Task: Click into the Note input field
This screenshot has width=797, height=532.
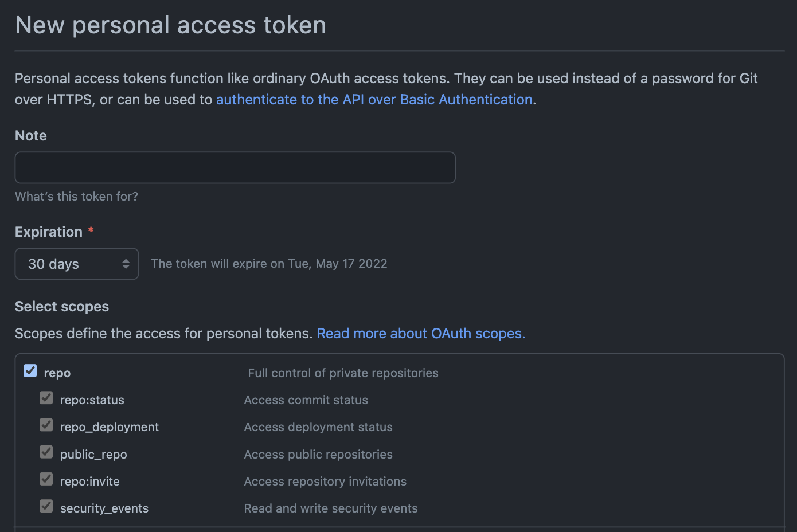Action: pyautogui.click(x=235, y=167)
